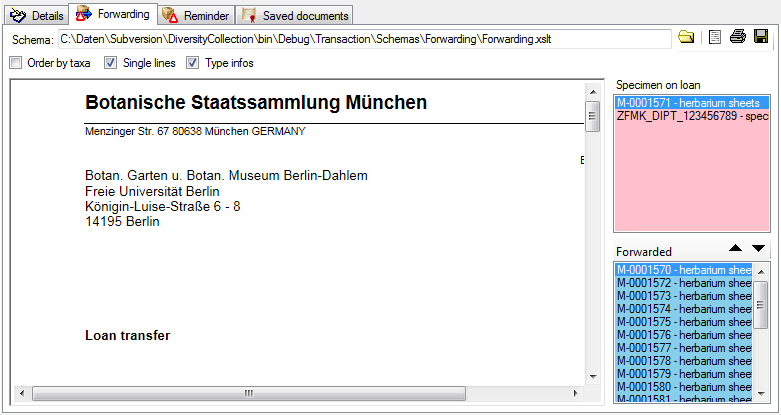Click the Königin-Luise-Straße 6 - 8 line

pyautogui.click(x=162, y=206)
